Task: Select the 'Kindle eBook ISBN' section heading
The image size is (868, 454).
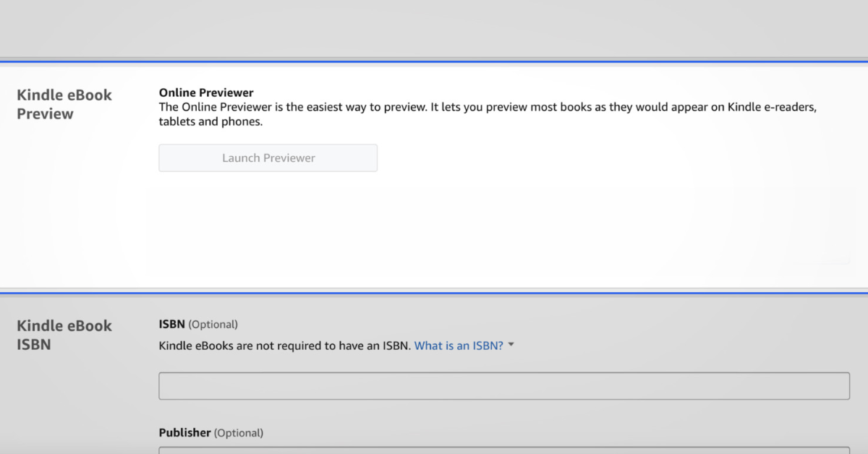Action: pyautogui.click(x=64, y=335)
